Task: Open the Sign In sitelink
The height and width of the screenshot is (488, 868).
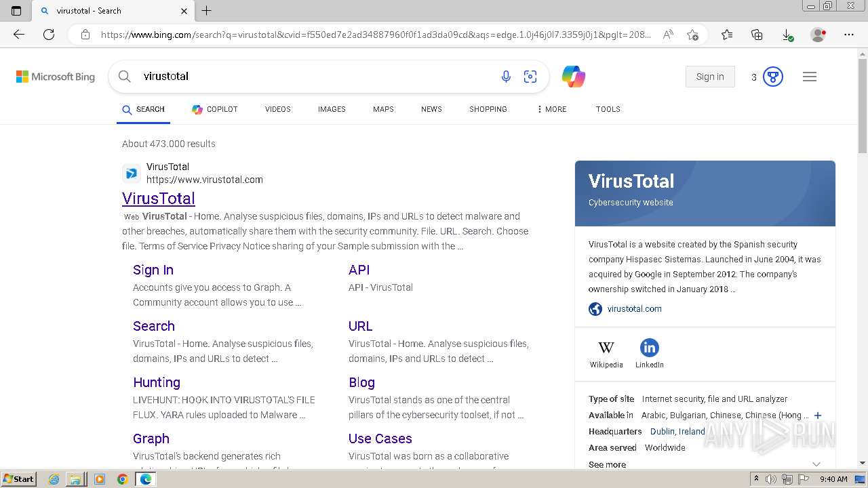Action: point(153,270)
